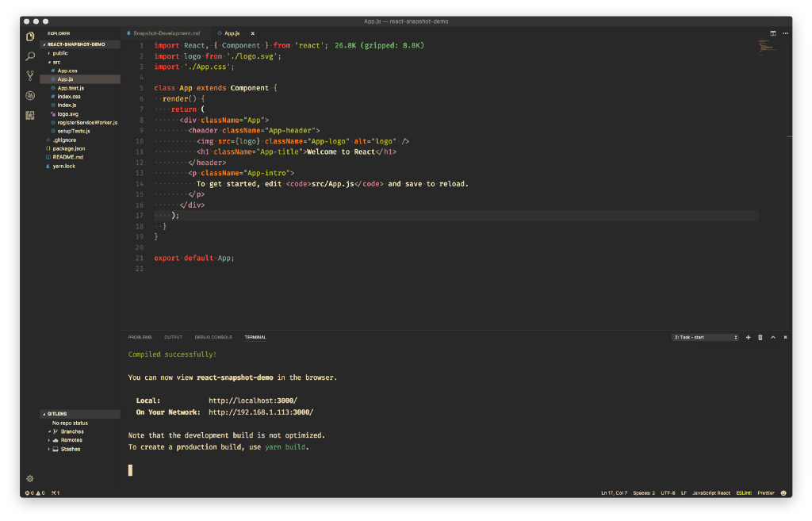The height and width of the screenshot is (521, 812).
Task: Open the Source Control view
Action: pos(30,76)
